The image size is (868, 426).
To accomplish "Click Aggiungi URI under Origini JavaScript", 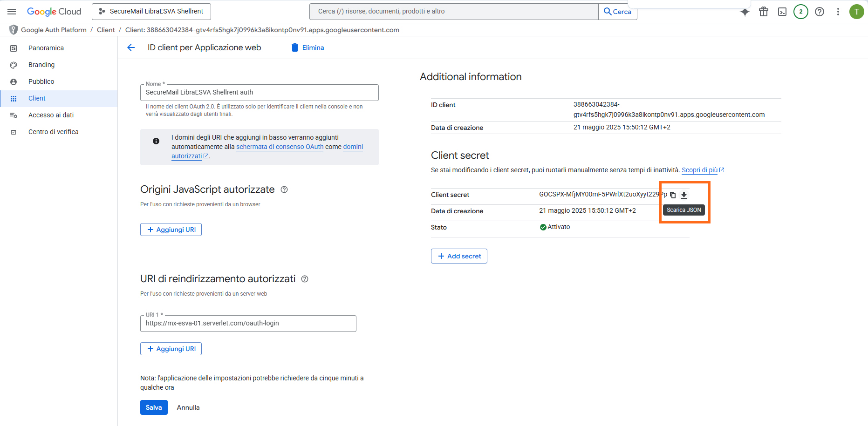I will click(x=171, y=230).
